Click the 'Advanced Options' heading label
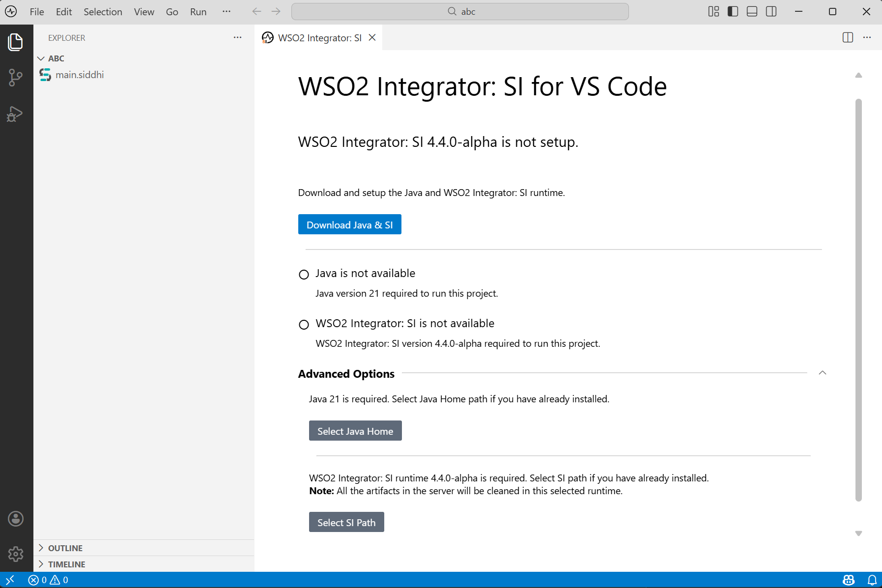882x588 pixels. (346, 374)
